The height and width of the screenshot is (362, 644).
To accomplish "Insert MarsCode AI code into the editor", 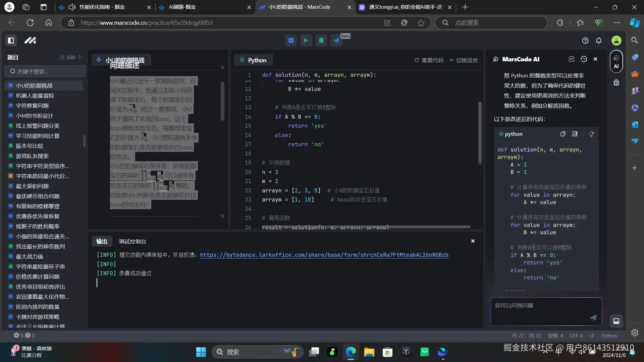I will [x=575, y=134].
